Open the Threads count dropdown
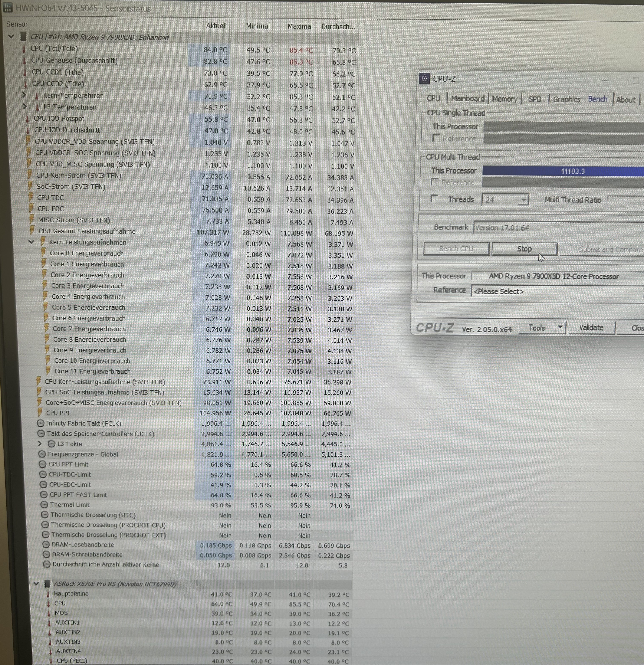Viewport: 644px width, 665px height. coord(523,200)
